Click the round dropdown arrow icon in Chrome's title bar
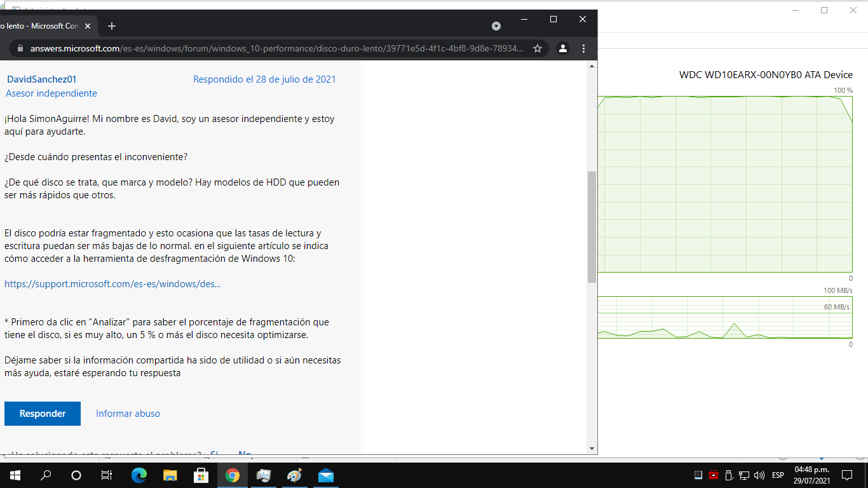 tap(496, 26)
